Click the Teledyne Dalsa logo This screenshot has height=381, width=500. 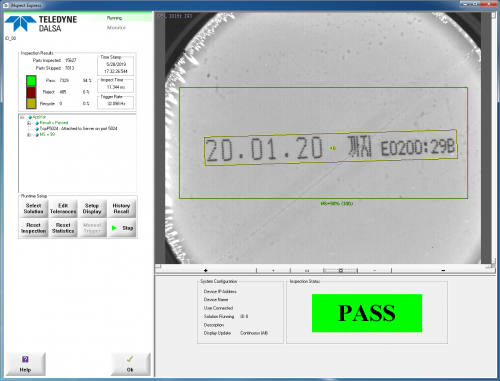[41, 24]
